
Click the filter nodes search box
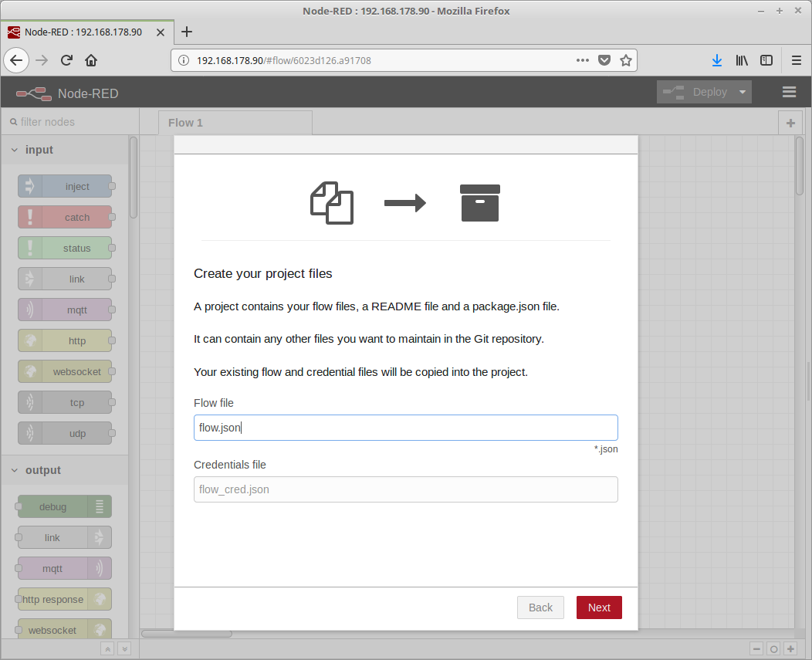(69, 122)
